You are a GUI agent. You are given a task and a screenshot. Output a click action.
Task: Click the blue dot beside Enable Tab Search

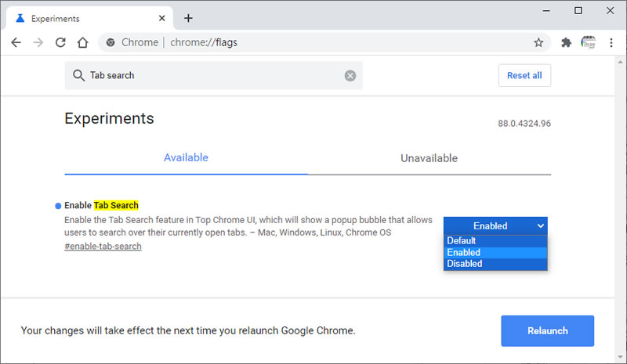tap(58, 206)
